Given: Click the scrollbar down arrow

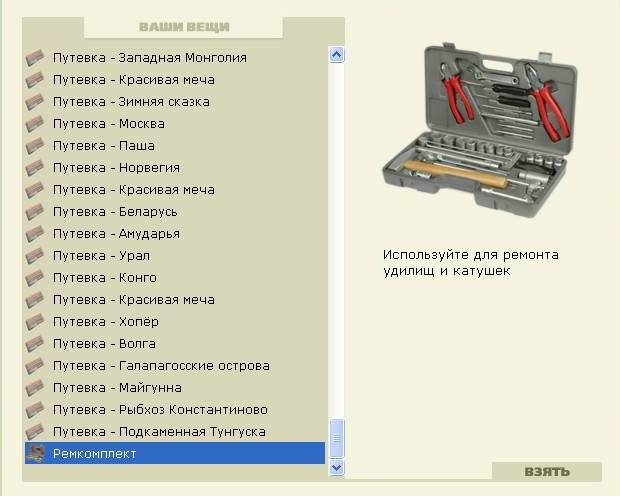Looking at the screenshot, I should [x=336, y=468].
